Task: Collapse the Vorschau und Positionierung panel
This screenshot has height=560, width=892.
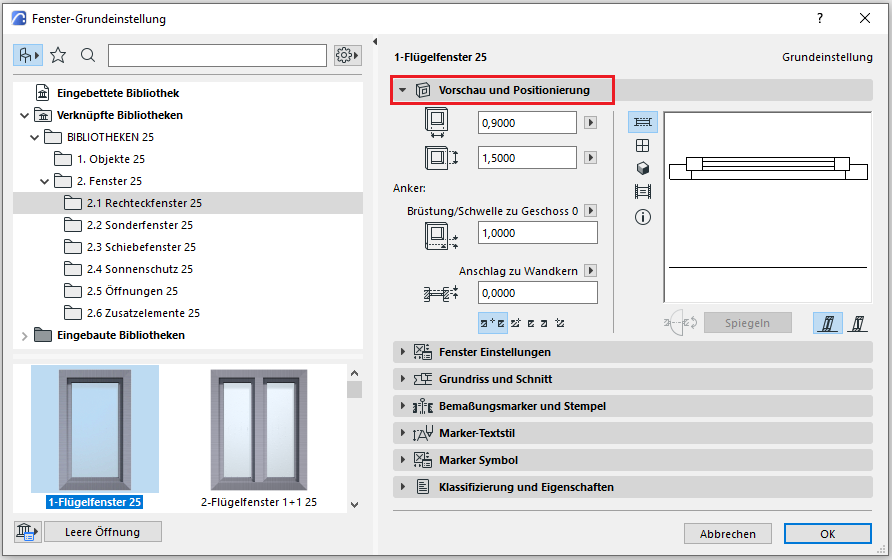Action: pos(403,90)
